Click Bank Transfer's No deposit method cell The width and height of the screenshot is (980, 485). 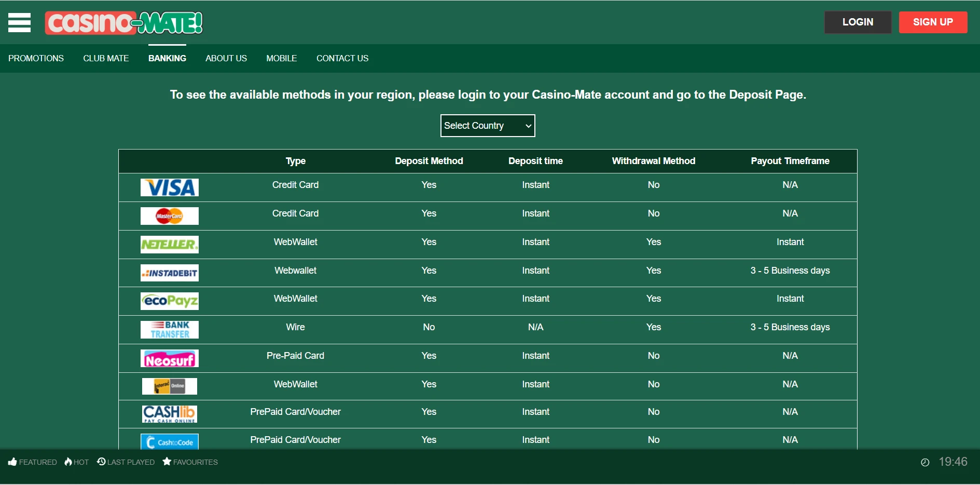pos(429,327)
